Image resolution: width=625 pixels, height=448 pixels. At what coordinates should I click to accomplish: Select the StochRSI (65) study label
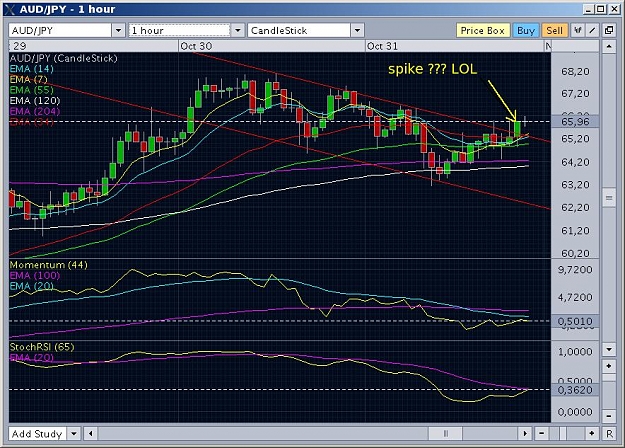tap(42, 347)
